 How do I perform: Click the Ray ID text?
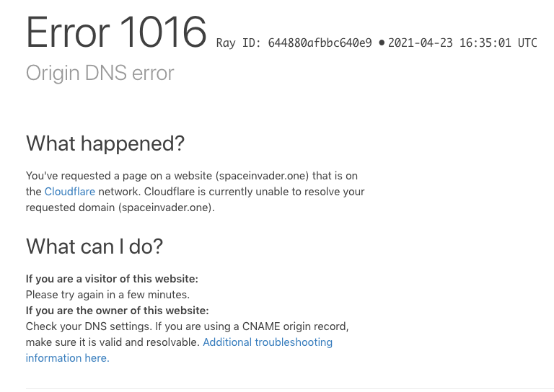click(x=294, y=43)
